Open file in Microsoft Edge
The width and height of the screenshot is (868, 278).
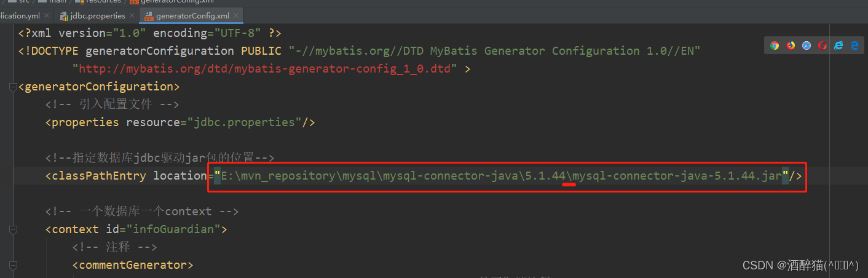(854, 45)
